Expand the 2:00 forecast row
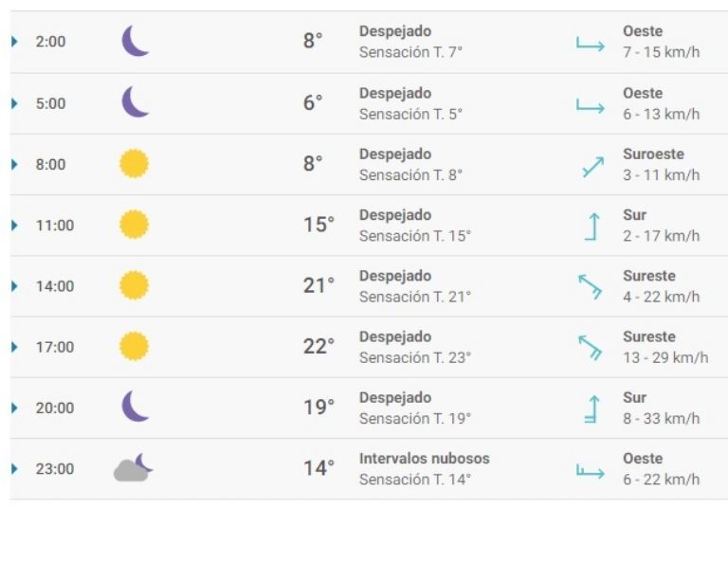The height and width of the screenshot is (562, 728). pos(14,42)
